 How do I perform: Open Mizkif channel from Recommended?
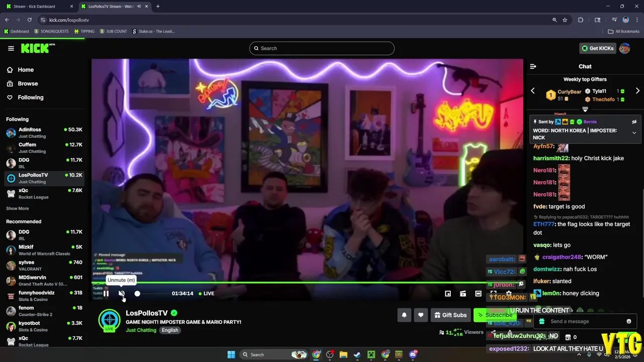coord(44,250)
